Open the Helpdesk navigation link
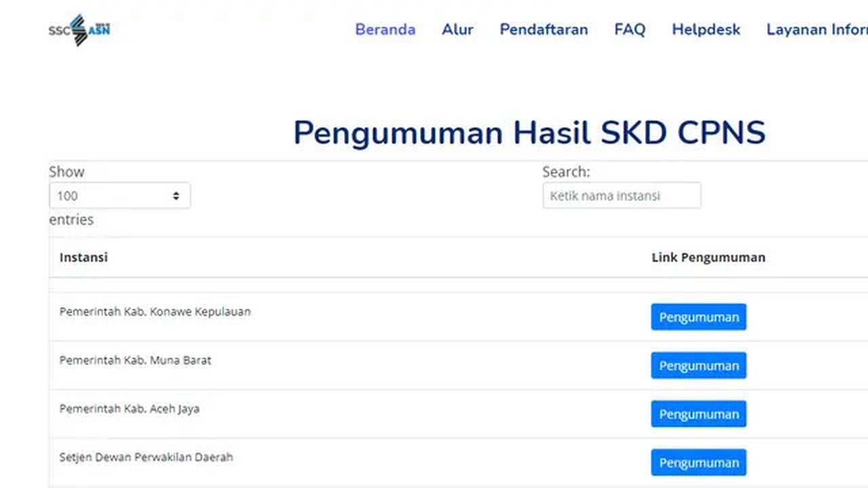 click(x=705, y=30)
